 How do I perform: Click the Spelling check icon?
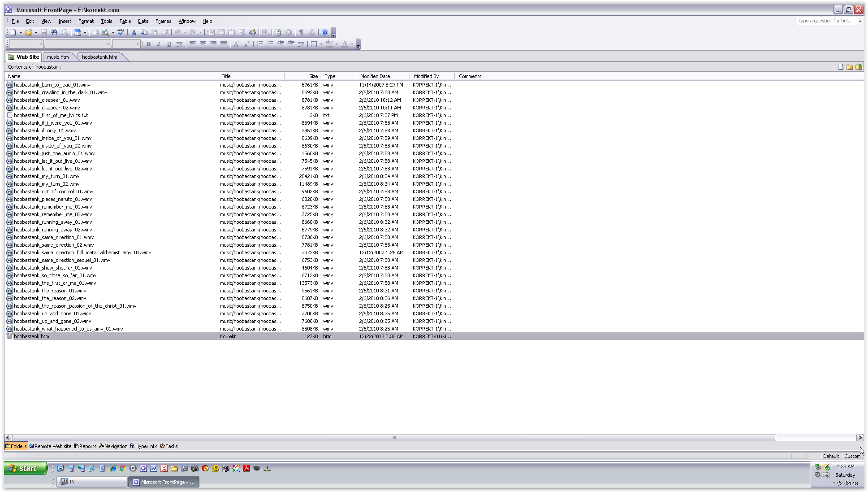pos(121,32)
